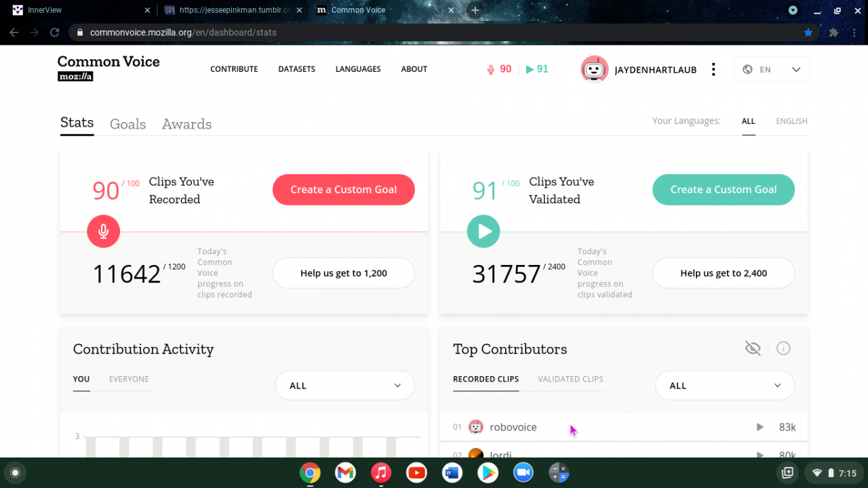Switch to the Goals tab
The height and width of the screenshot is (488, 868).
point(127,124)
